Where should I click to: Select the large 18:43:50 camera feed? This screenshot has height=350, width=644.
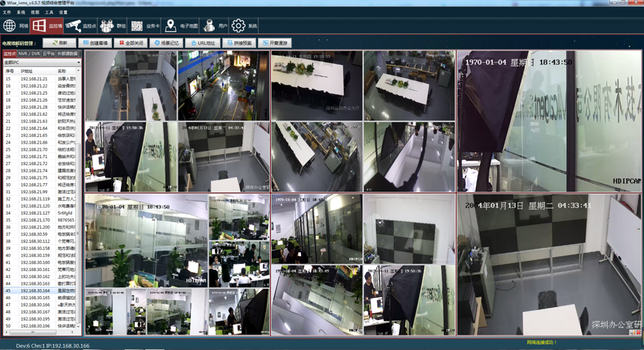549,121
